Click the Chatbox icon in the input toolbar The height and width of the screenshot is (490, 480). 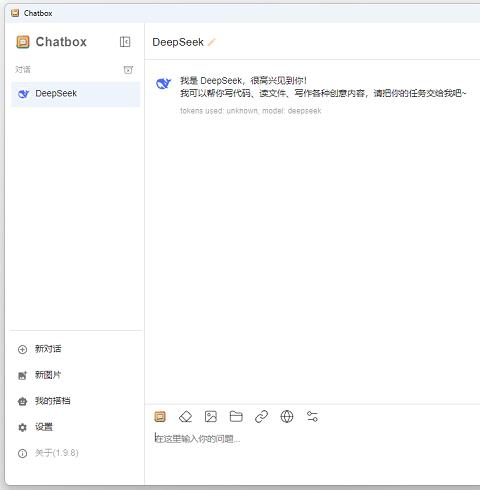click(160, 417)
